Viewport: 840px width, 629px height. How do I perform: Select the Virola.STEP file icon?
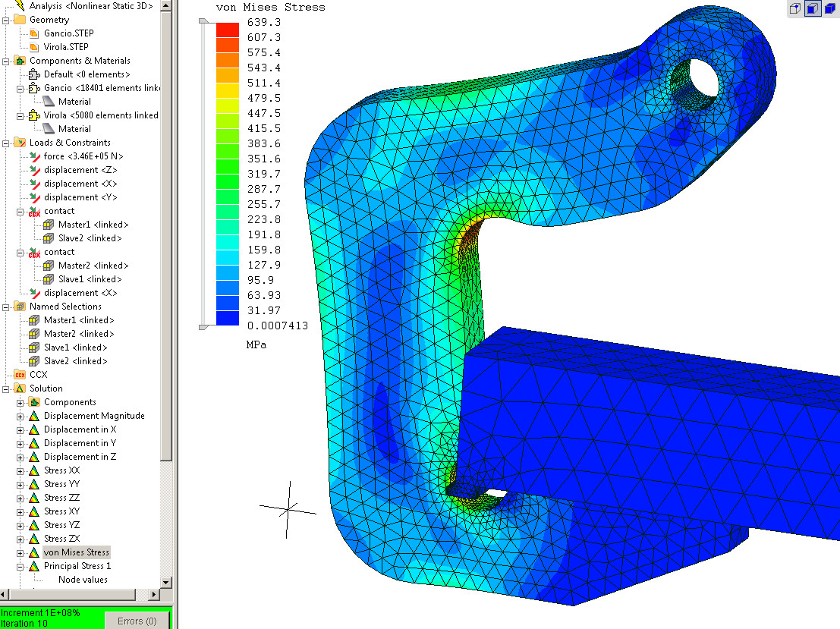(34, 47)
